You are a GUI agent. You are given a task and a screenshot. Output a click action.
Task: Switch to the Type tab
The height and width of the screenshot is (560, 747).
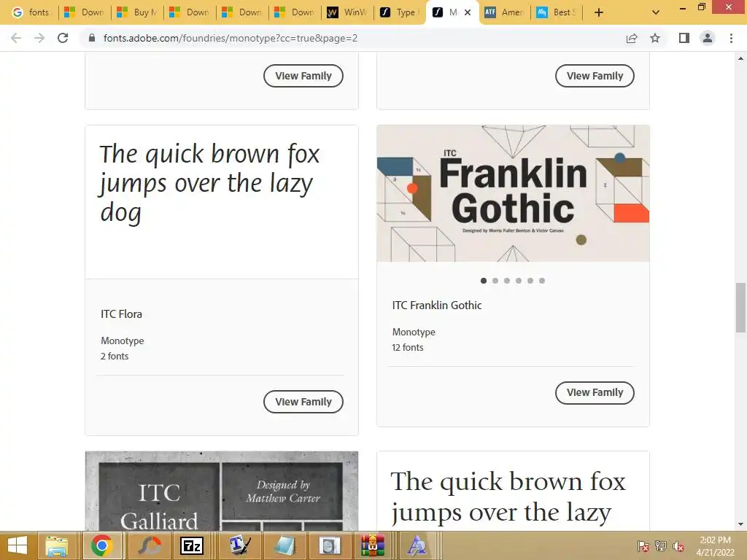pyautogui.click(x=400, y=12)
